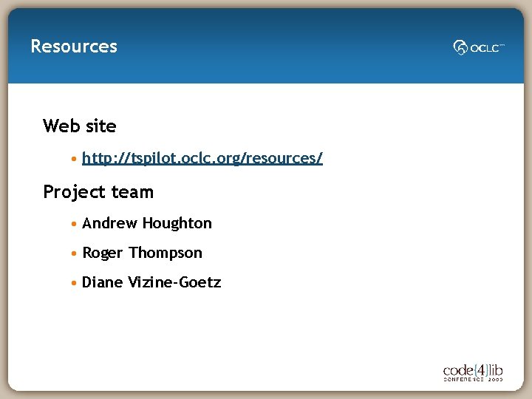Select the Project team heading
The width and height of the screenshot is (532, 399).
pyautogui.click(x=98, y=192)
